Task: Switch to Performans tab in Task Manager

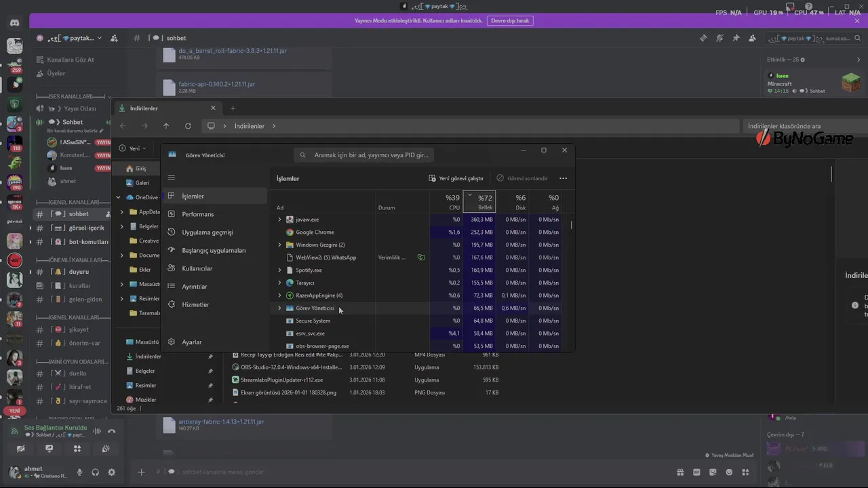Action: [214, 214]
